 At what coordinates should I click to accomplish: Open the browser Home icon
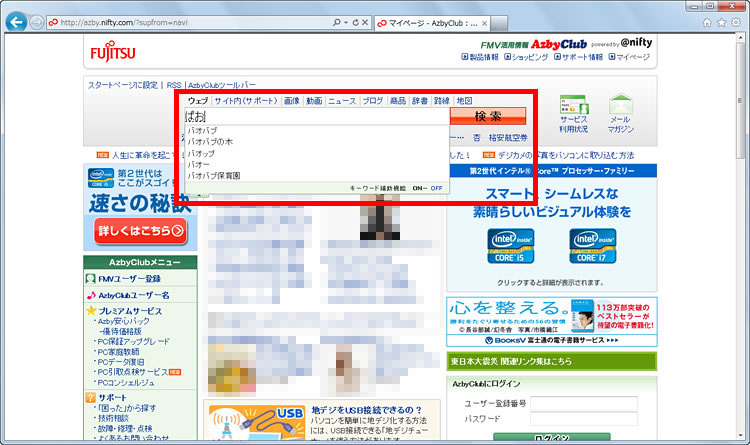pyautogui.click(x=707, y=22)
